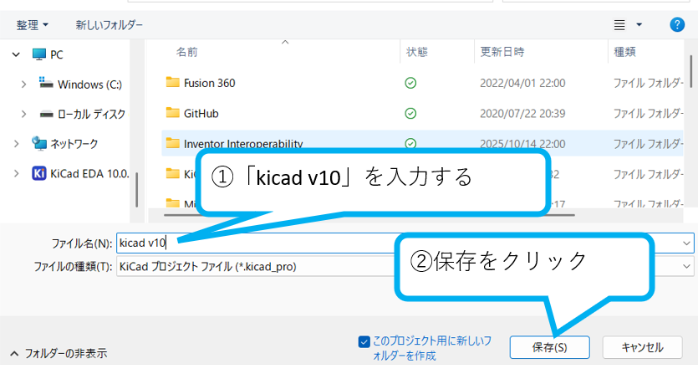
Task: Click the navigation pane vertical scrollbar
Action: (x=136, y=190)
